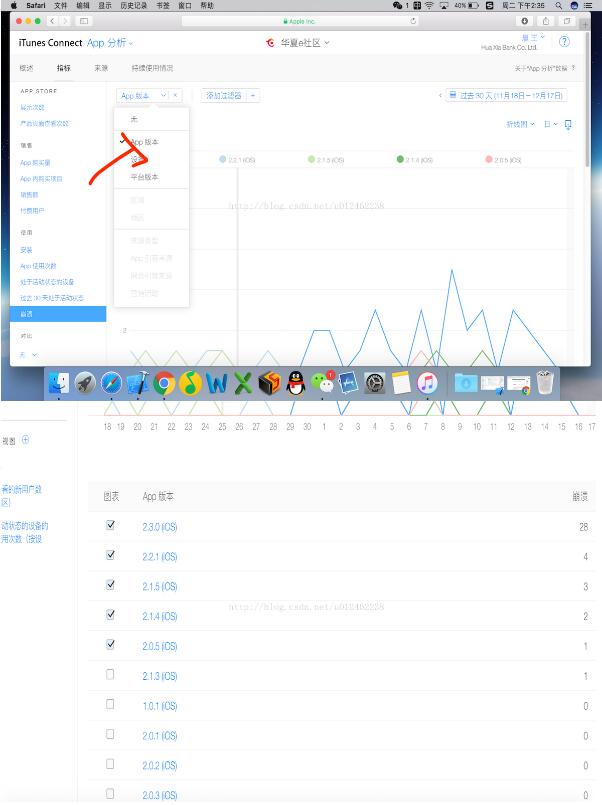Open Launchpad rocket icon in the Dock
Screen dimensions: 602x805
point(85,383)
